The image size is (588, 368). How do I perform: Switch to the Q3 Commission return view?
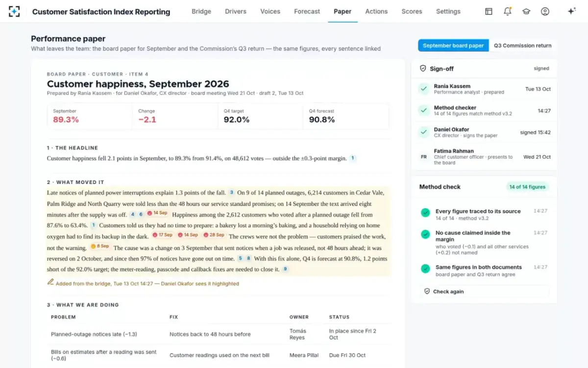pos(522,46)
